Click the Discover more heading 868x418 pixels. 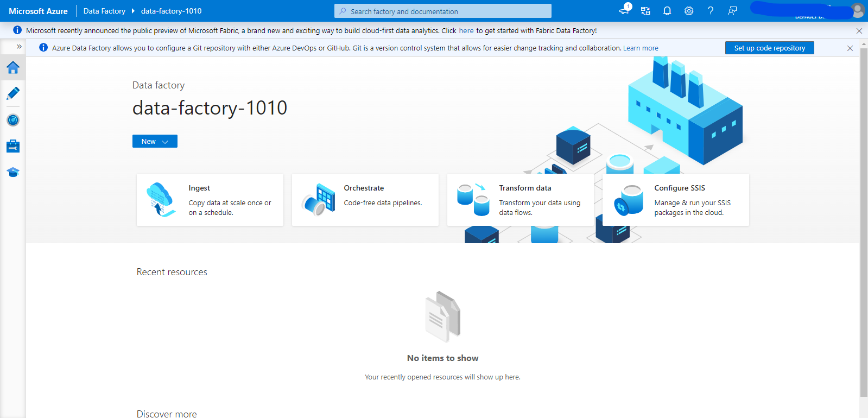tap(167, 414)
